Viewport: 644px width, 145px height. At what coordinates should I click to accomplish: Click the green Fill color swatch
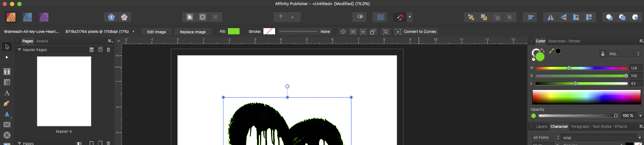234,31
